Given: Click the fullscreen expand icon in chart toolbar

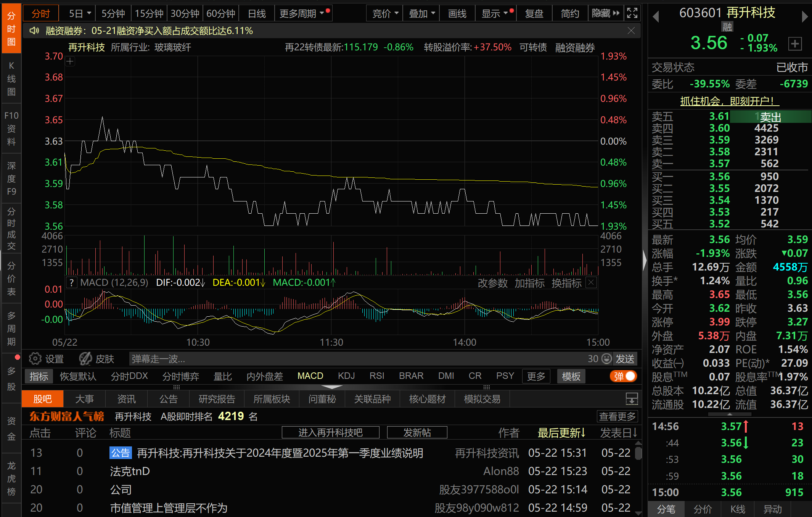Looking at the screenshot, I should 632,13.
